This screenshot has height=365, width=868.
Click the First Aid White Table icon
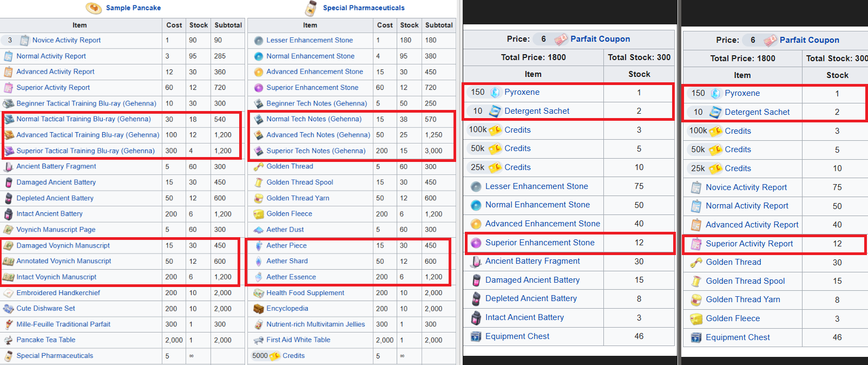pyautogui.click(x=259, y=340)
